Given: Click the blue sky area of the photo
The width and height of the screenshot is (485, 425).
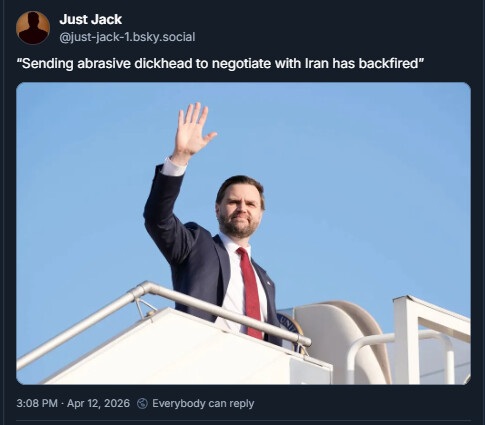Looking at the screenshot, I should pos(367,183).
